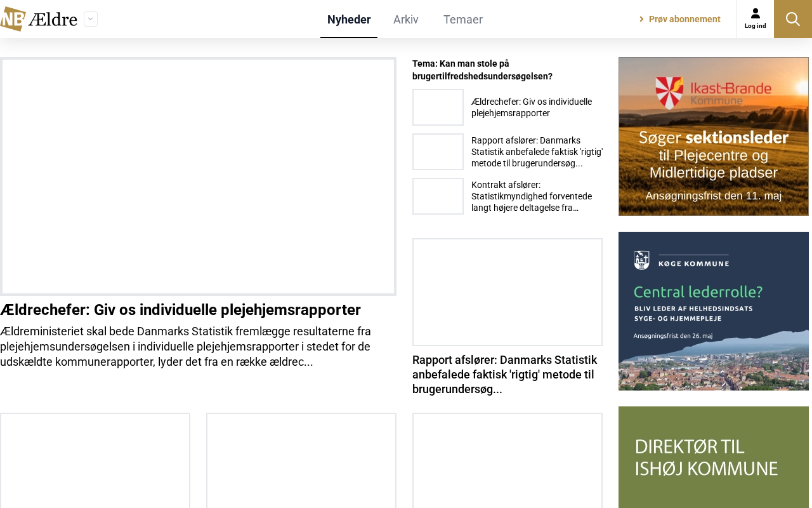Open Rapport afslører headline under medium image
Screen dimensions: 812x508
click(x=505, y=375)
